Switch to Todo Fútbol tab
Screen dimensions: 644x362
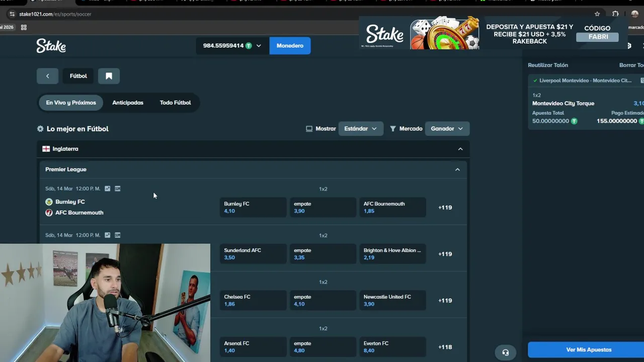tap(175, 103)
